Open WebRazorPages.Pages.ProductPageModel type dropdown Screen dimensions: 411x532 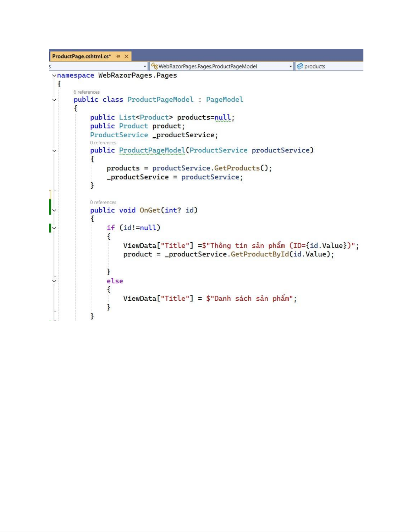221,66
